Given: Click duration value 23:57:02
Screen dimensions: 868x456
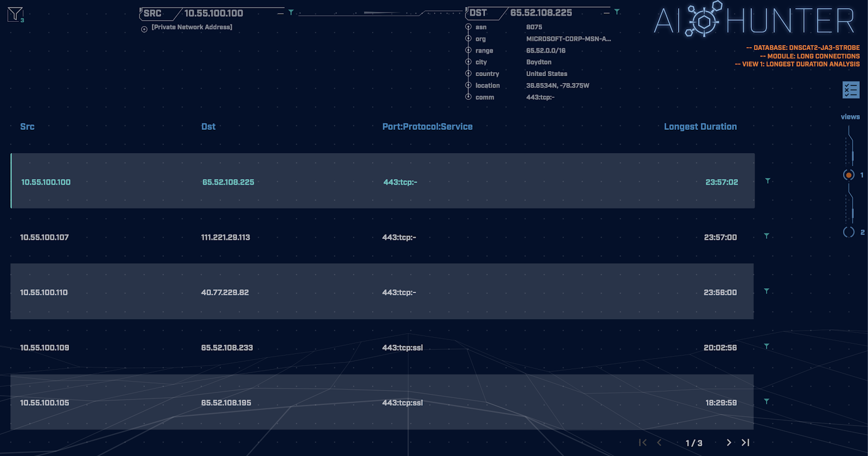Looking at the screenshot, I should pyautogui.click(x=722, y=182).
